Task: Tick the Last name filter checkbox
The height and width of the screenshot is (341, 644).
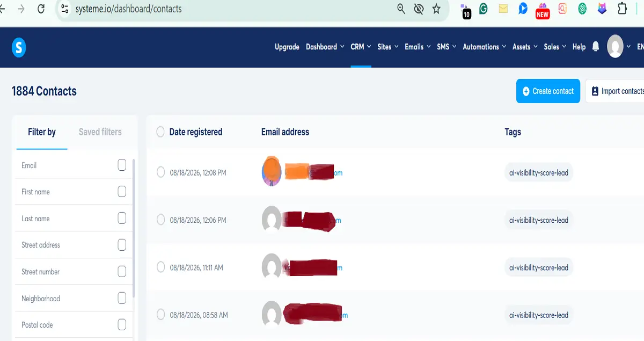Action: [x=122, y=218]
